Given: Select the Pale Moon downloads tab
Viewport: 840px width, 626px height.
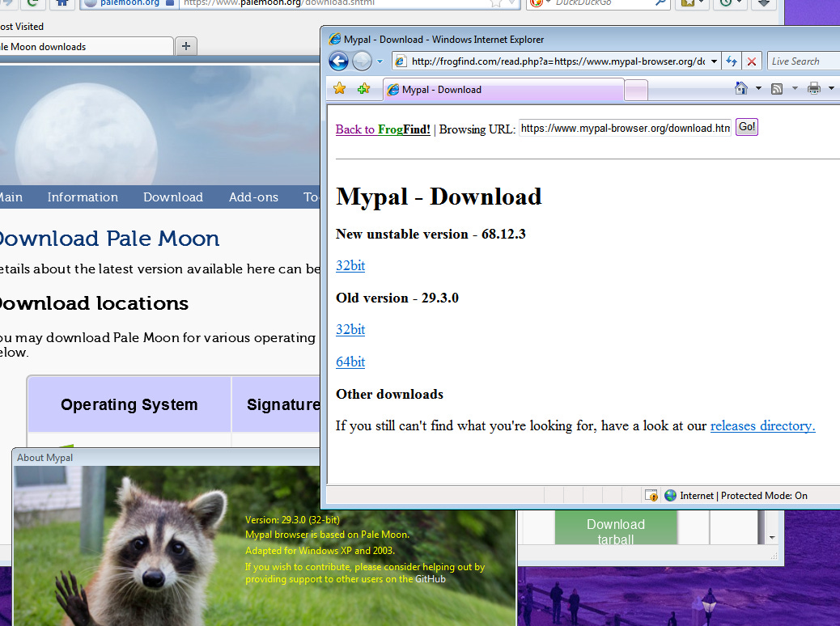Looking at the screenshot, I should 86,47.
